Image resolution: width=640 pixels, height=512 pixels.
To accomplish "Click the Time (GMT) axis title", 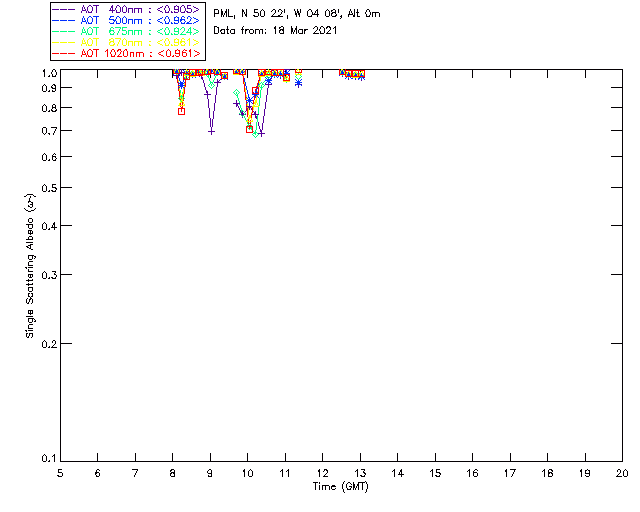I will tap(340, 487).
